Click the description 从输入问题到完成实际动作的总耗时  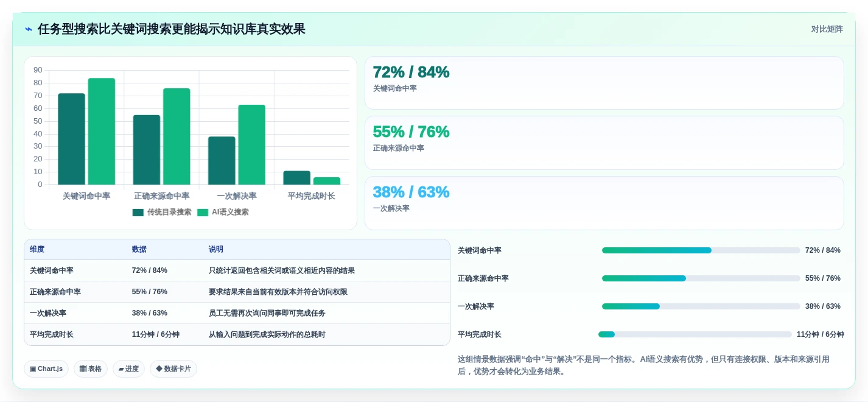(x=267, y=334)
